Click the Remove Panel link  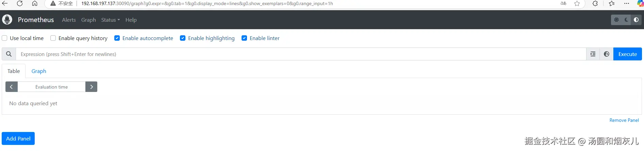click(624, 120)
